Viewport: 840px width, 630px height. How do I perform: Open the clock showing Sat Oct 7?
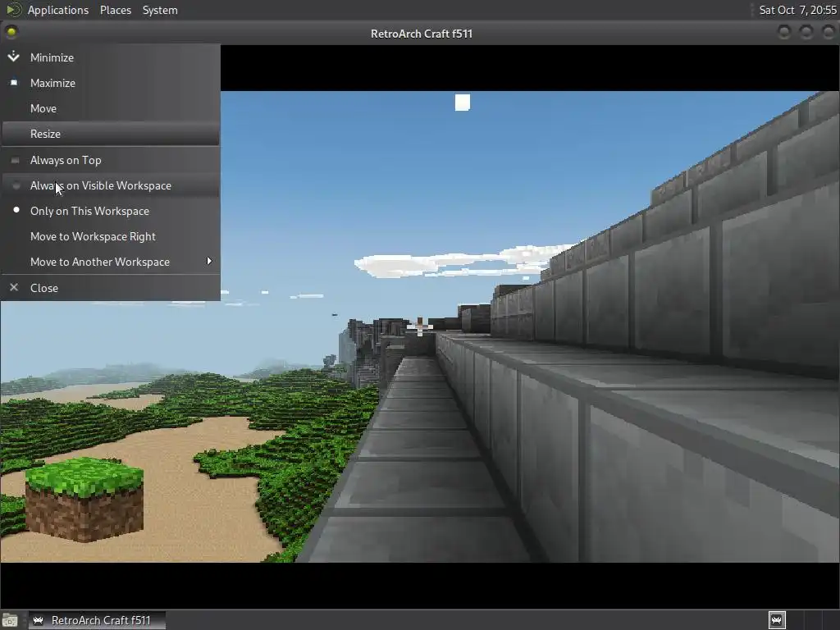797,10
